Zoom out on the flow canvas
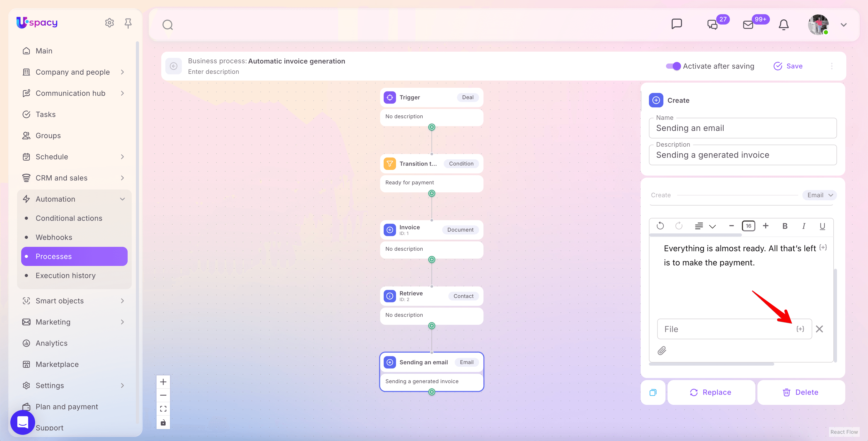Viewport: 868px width, 441px height. [x=163, y=395]
